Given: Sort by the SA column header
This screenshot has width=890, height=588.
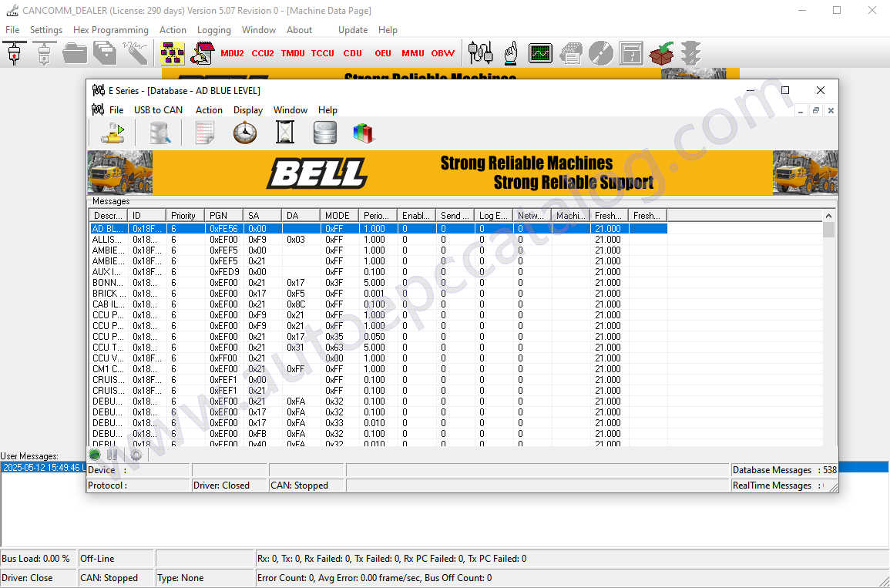Looking at the screenshot, I should click(x=263, y=216).
